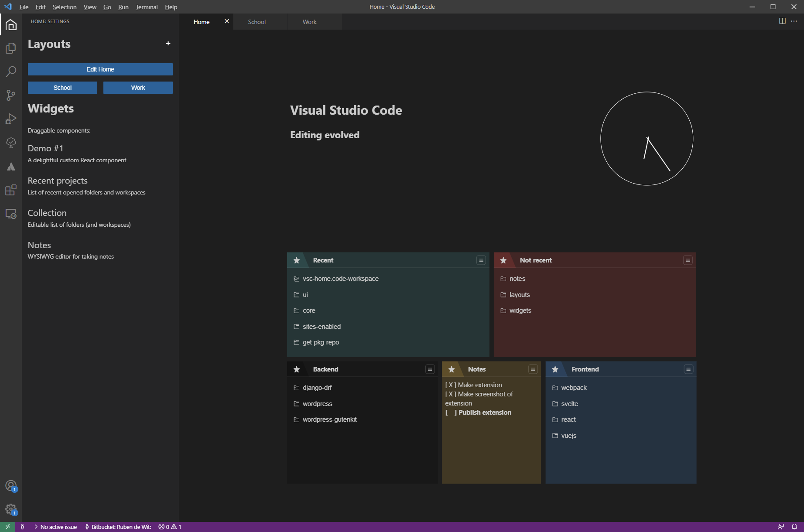The width and height of the screenshot is (804, 532).
Task: Open the Extensions icon
Action: pos(11,190)
